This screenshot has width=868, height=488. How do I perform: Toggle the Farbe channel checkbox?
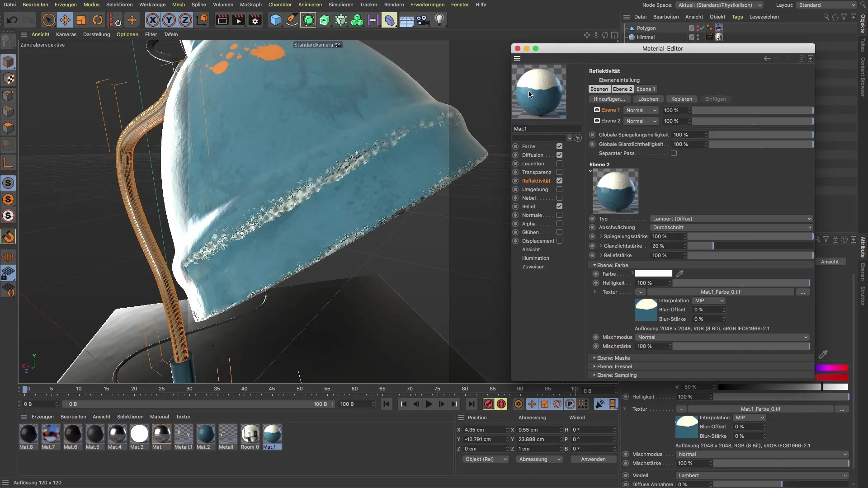click(559, 146)
